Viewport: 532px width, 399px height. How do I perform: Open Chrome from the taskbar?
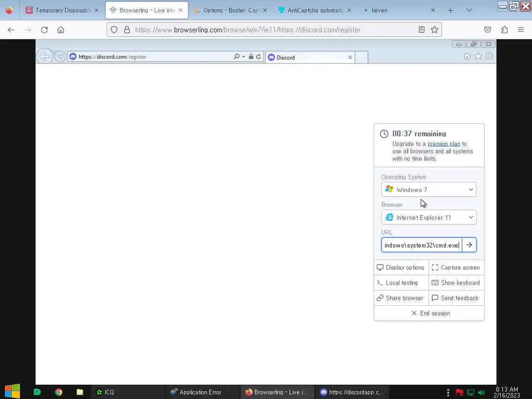[59, 392]
